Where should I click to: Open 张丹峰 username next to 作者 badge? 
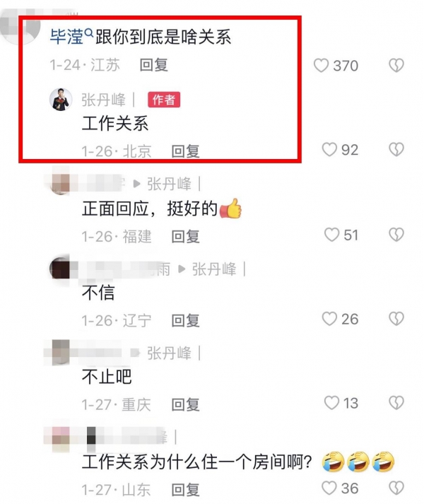[103, 100]
